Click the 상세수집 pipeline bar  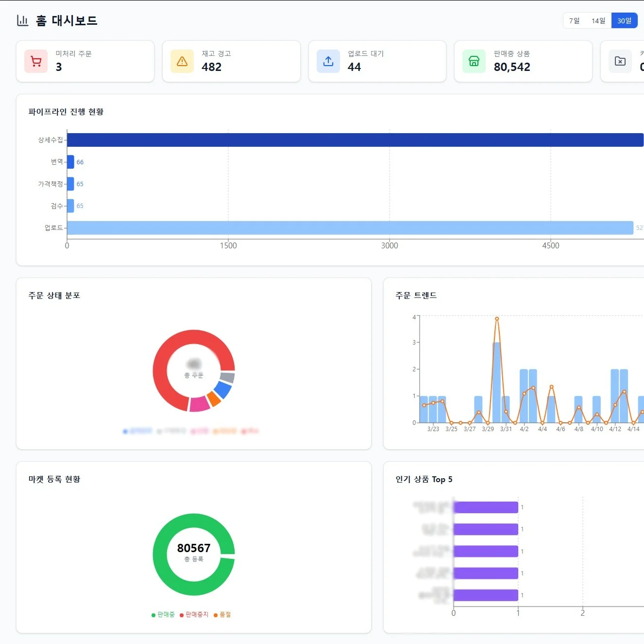(356, 140)
